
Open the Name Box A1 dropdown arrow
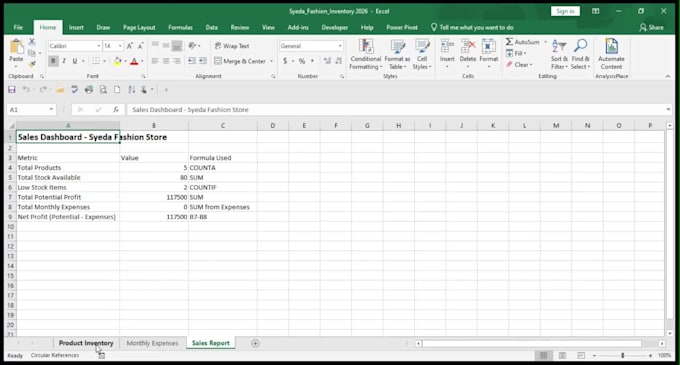tap(51, 110)
